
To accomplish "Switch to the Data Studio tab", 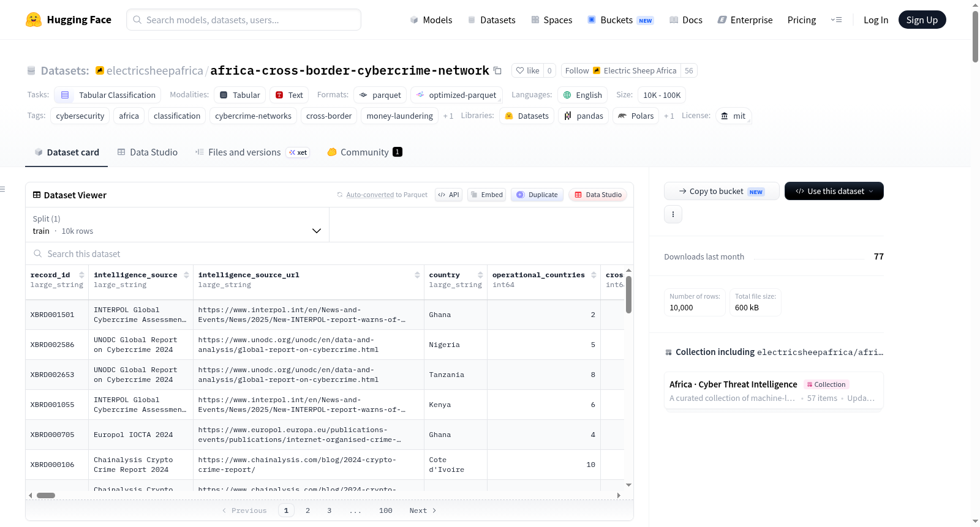I will pos(148,152).
